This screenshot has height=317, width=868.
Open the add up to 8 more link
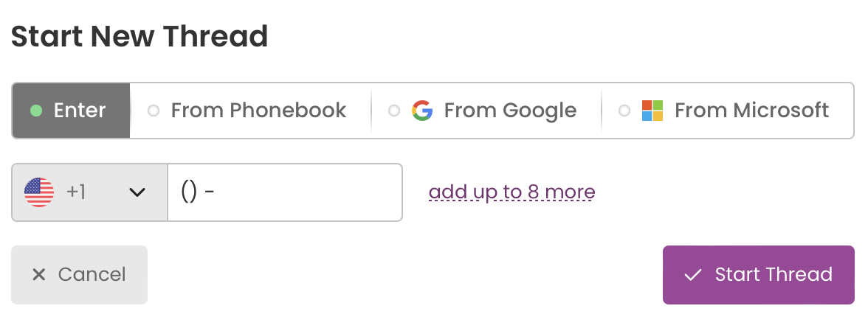point(512,192)
